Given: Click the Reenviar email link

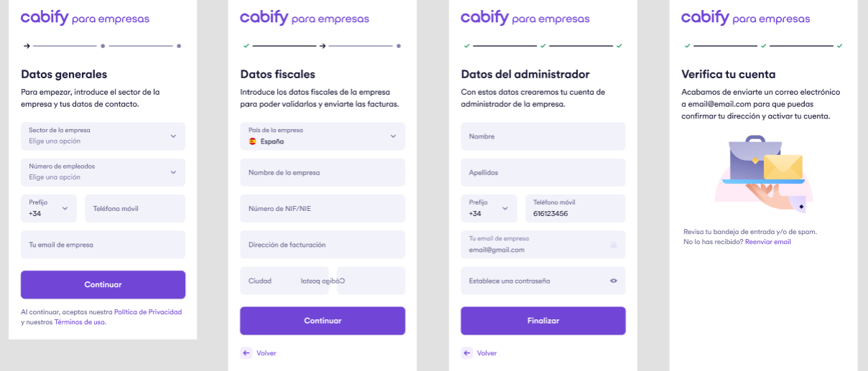Looking at the screenshot, I should click(767, 242).
